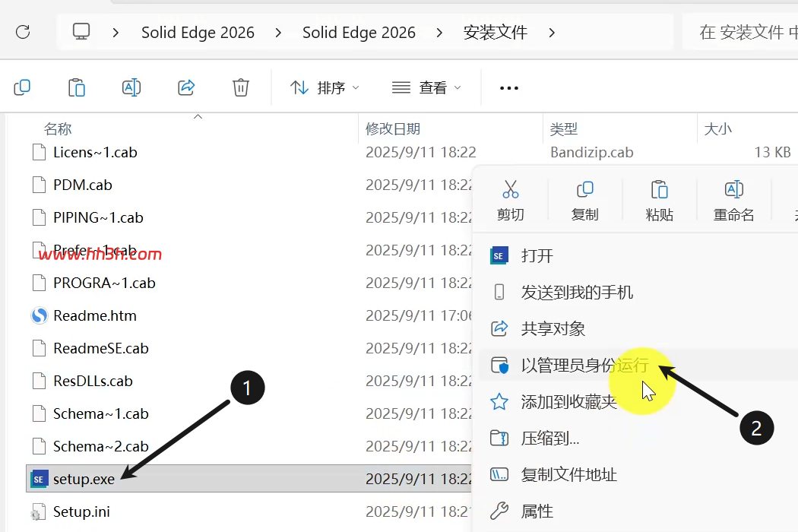The width and height of the screenshot is (798, 532).
Task: Click the Bandizip.cab type cell
Action: (x=592, y=152)
